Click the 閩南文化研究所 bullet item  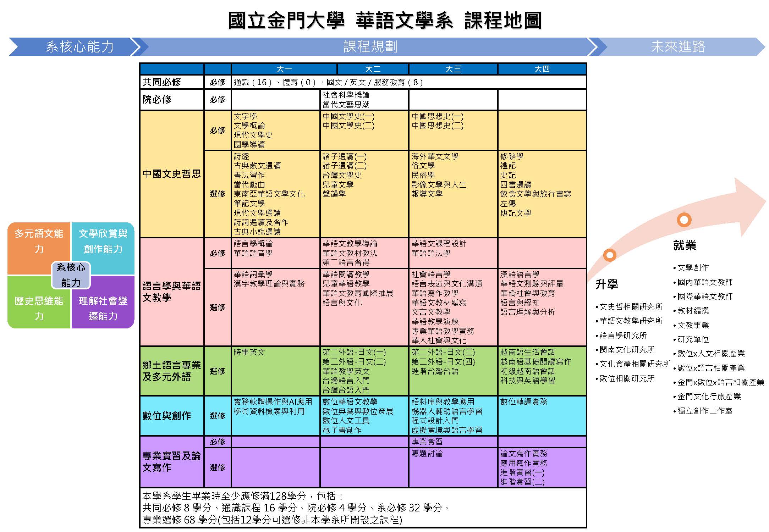pos(625,350)
